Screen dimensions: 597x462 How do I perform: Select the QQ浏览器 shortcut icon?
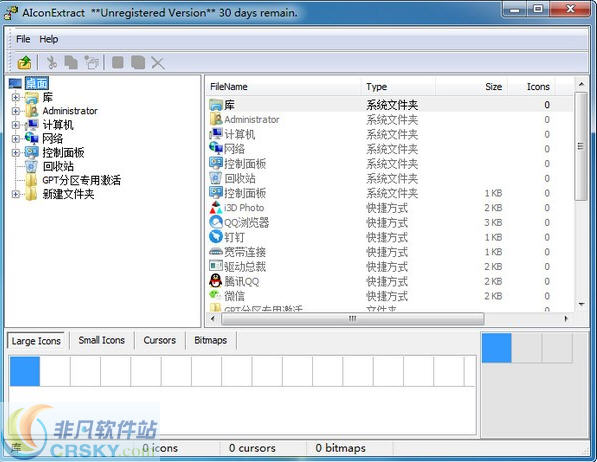(x=215, y=222)
